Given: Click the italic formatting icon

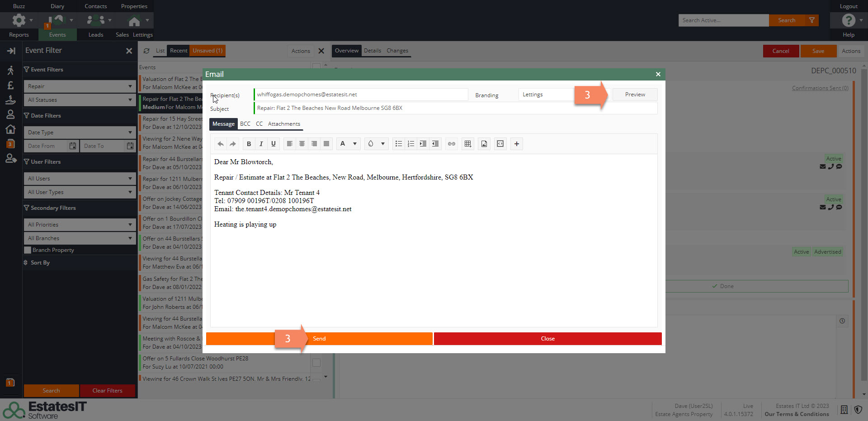Looking at the screenshot, I should pyautogui.click(x=261, y=144).
